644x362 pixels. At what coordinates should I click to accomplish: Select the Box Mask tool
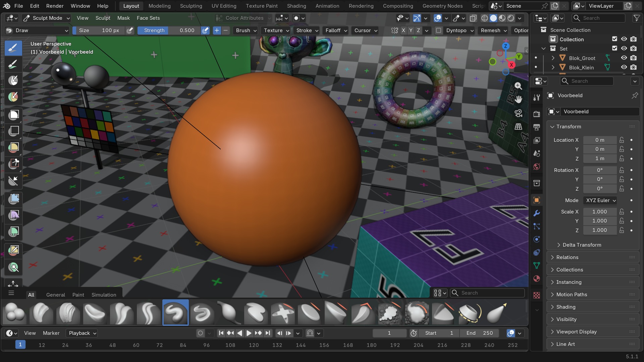pos(13,115)
